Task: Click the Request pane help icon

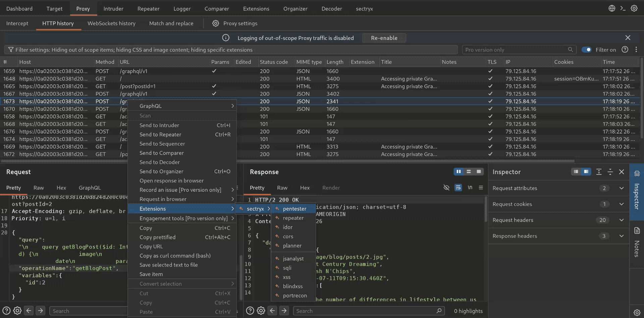Action: [x=6, y=311]
